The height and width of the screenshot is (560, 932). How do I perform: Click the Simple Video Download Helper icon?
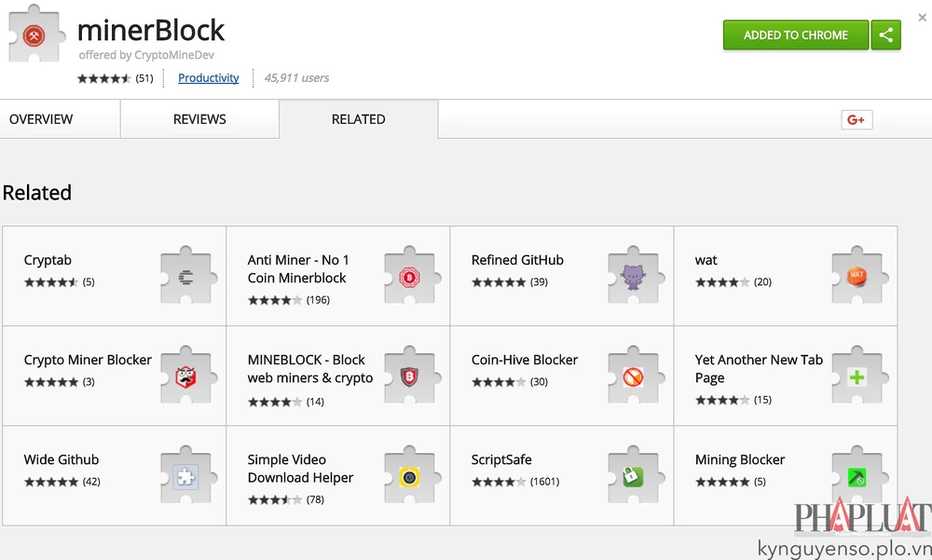409,476
